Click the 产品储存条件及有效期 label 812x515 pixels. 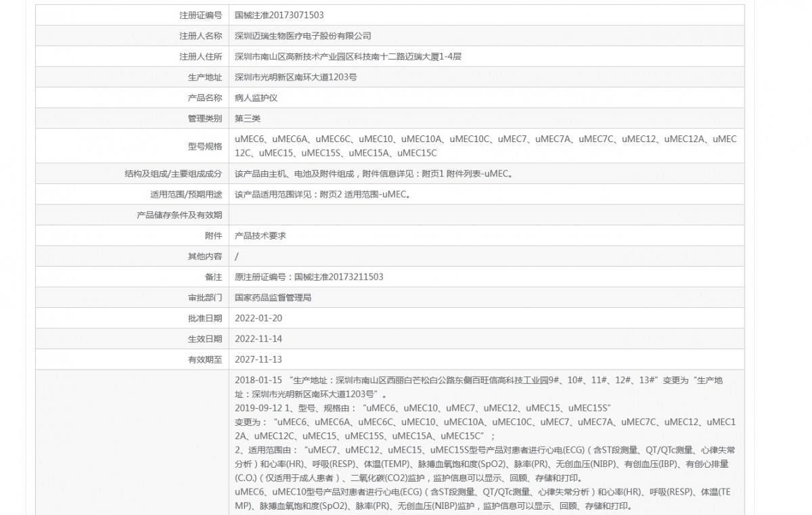pos(179,215)
